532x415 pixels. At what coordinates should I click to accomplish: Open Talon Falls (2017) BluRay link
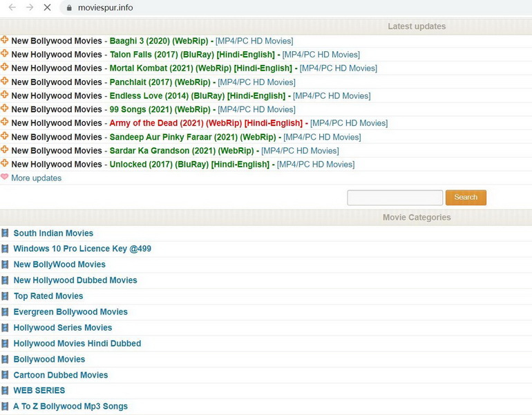coord(193,55)
